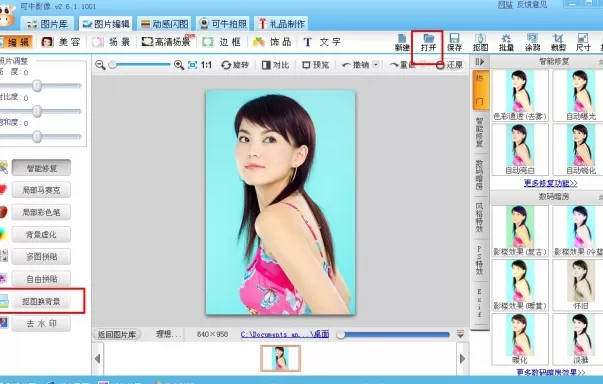The height and width of the screenshot is (384, 603).
Task: Click the 旋转 rotate button
Action: point(235,65)
